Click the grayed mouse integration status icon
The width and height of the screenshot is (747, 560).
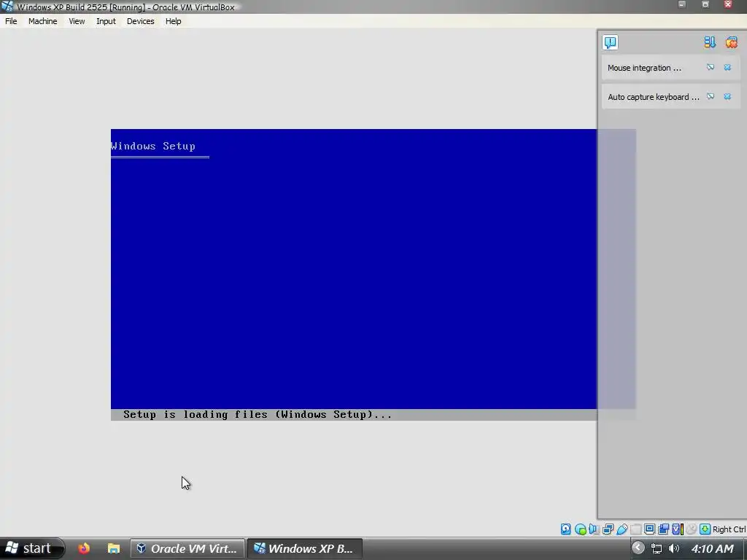click(x=691, y=529)
